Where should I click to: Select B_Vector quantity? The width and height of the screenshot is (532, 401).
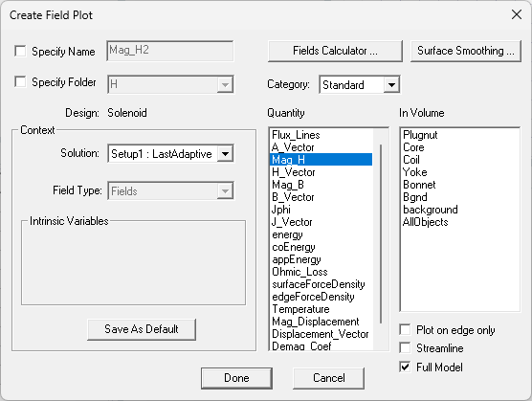(321, 197)
